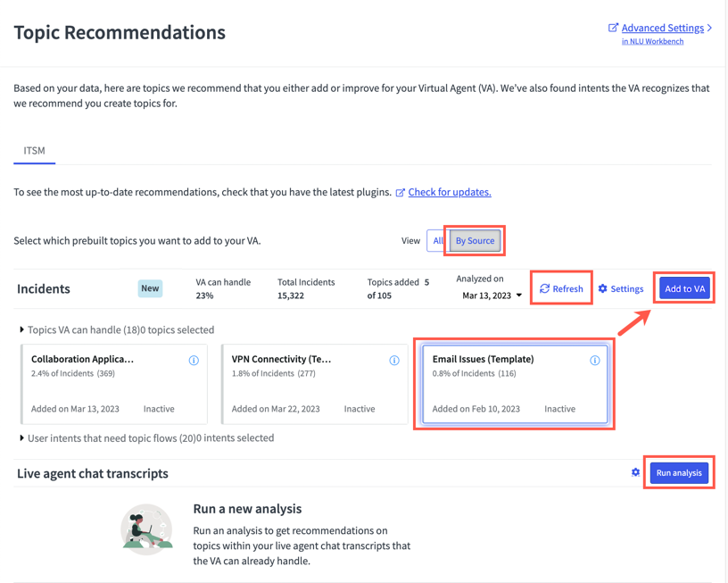The height and width of the screenshot is (583, 728).
Task: Click the Run analysis button
Action: (679, 472)
